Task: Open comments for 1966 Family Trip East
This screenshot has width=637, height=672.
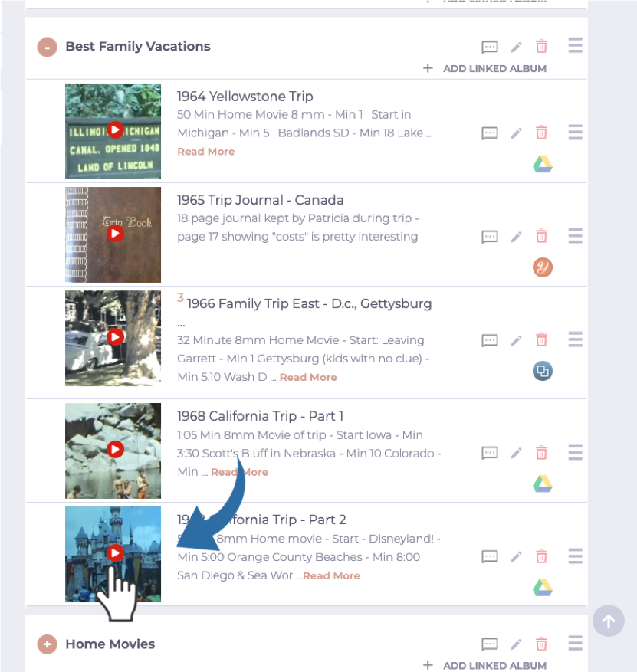Action: tap(490, 341)
